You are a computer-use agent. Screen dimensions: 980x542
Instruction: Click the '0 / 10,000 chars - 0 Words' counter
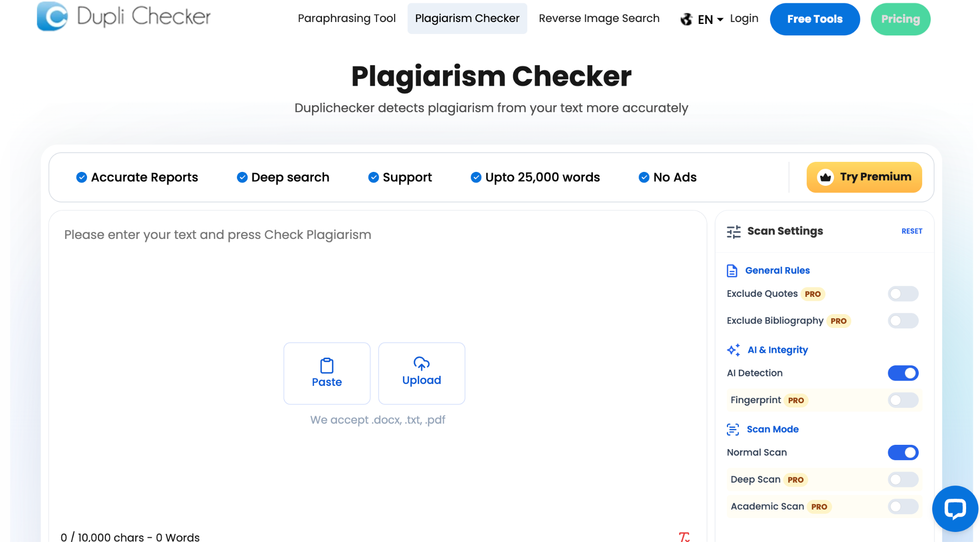130,537
